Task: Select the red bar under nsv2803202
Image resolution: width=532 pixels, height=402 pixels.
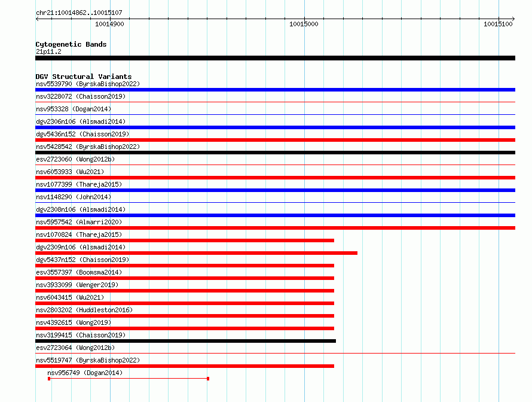Action: 185,316
